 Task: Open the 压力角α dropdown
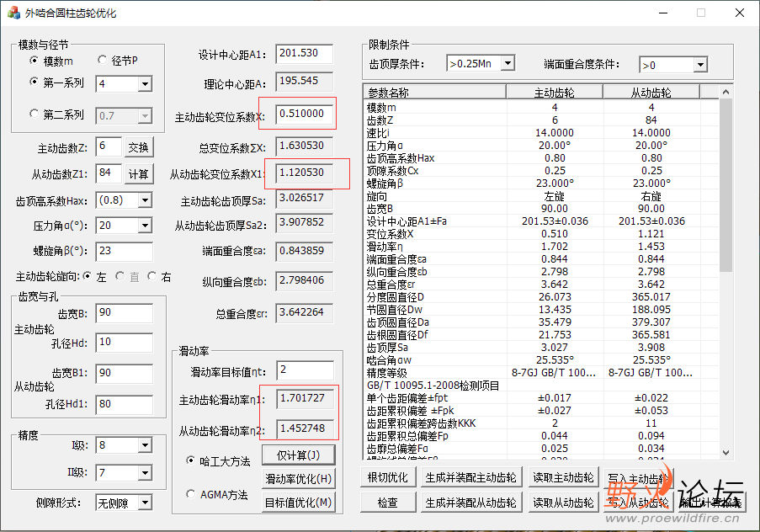(145, 226)
